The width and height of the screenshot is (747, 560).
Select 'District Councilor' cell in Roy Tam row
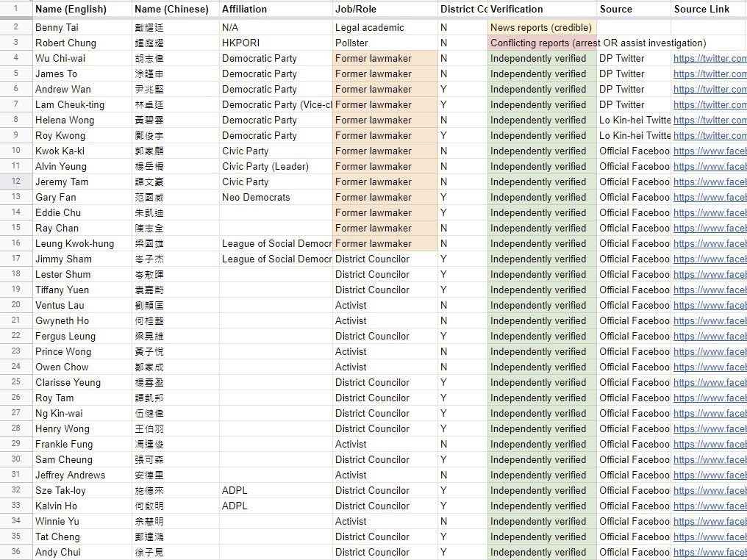coord(385,398)
